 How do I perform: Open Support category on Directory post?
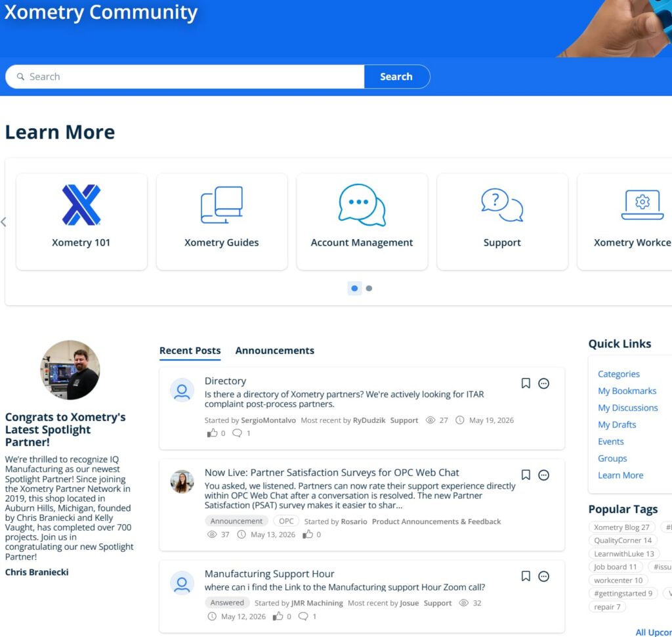point(404,420)
